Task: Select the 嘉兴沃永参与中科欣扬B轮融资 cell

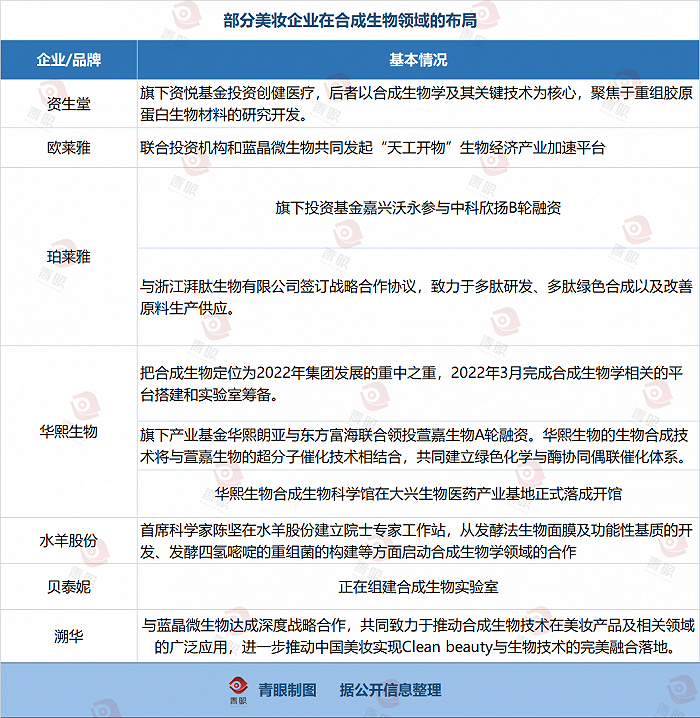Action: (418, 208)
